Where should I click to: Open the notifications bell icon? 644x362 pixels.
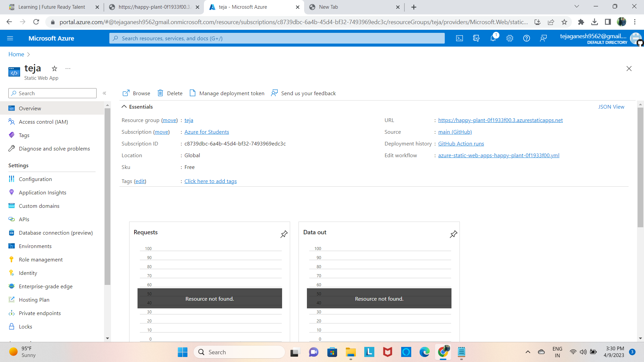click(x=493, y=38)
